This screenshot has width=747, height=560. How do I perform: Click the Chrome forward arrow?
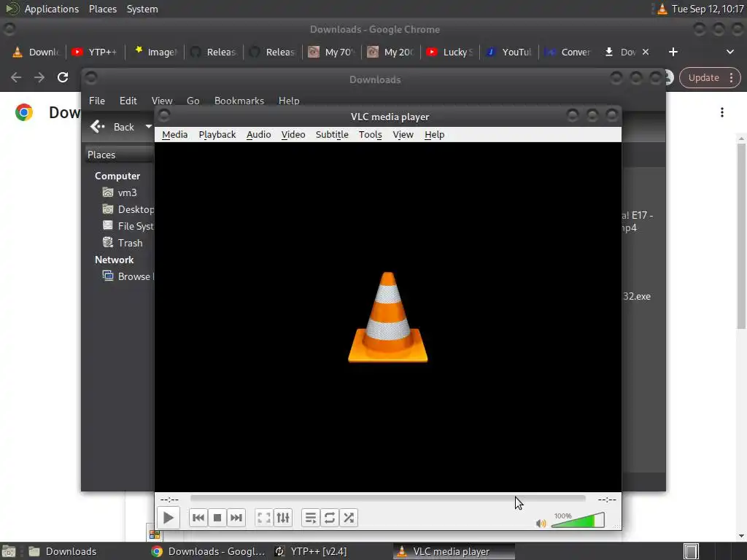(39, 77)
